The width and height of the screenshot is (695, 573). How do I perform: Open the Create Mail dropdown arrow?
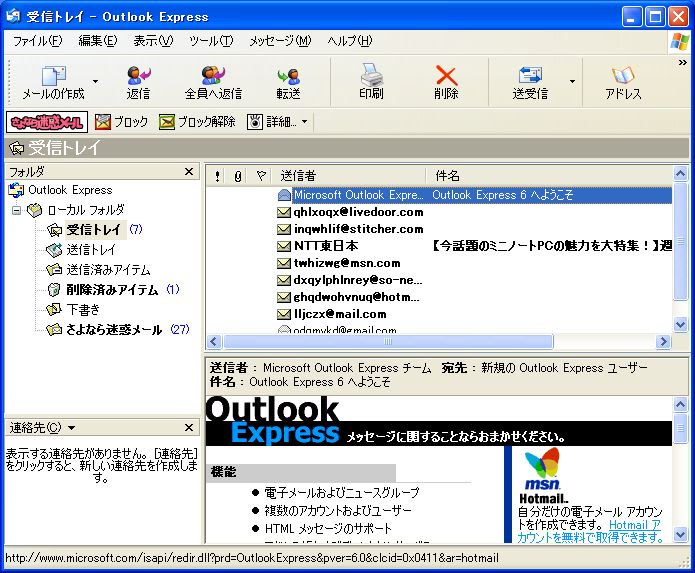[95, 82]
